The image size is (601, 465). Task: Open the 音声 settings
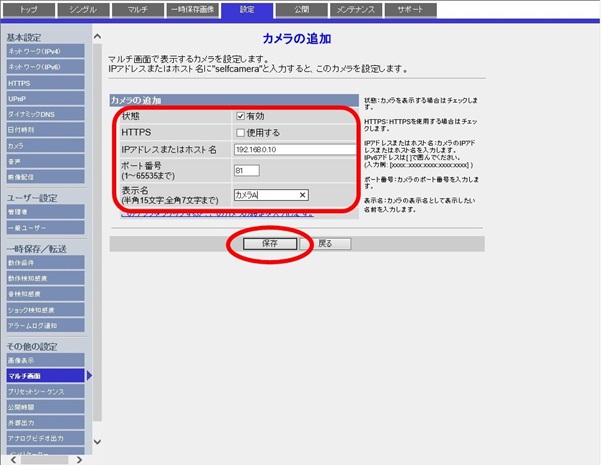(45, 161)
